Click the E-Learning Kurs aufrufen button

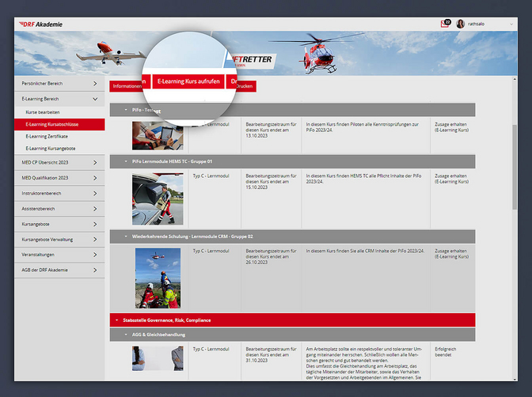pos(189,81)
